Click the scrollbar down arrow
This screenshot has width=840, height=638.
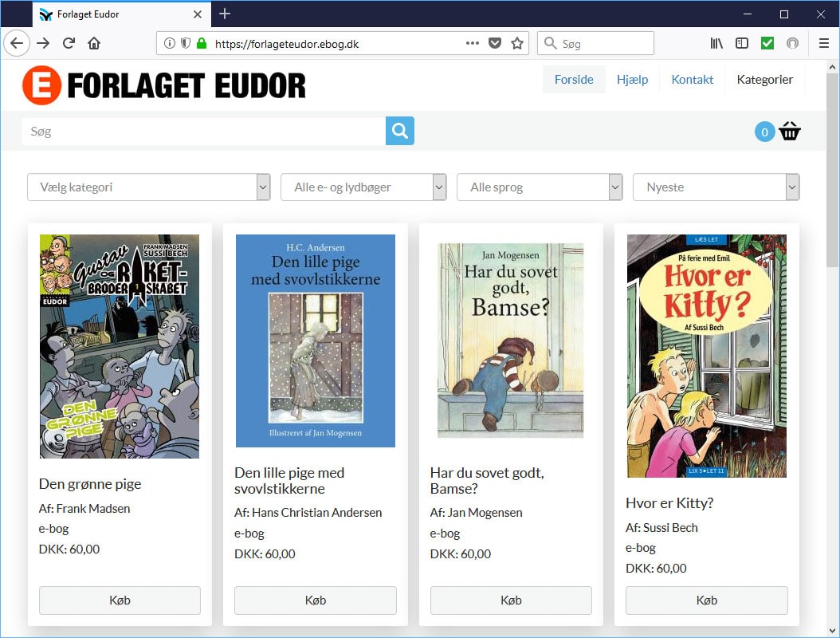point(832,631)
